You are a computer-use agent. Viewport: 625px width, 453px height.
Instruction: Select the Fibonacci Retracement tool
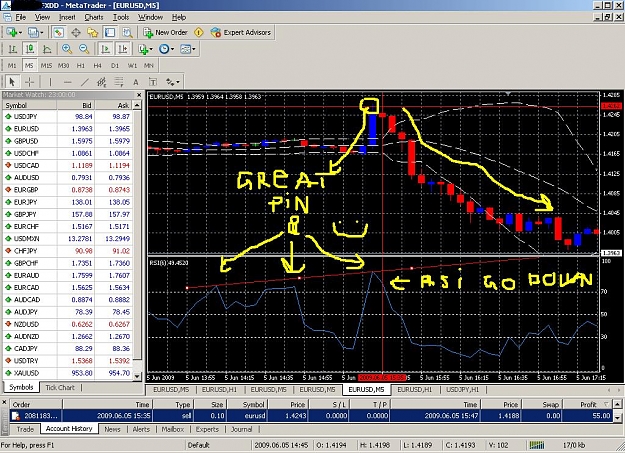pyautogui.click(x=119, y=82)
